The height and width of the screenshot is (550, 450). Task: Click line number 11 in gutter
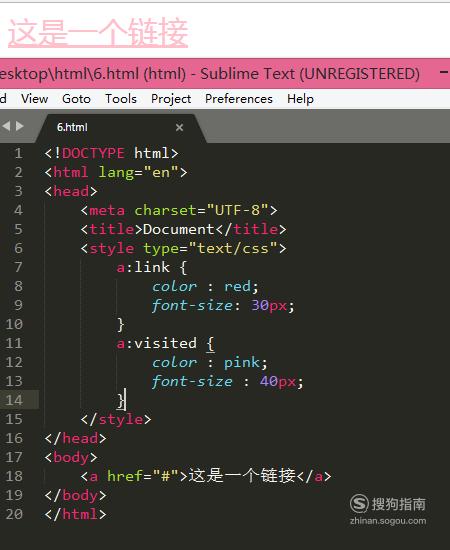(x=14, y=343)
